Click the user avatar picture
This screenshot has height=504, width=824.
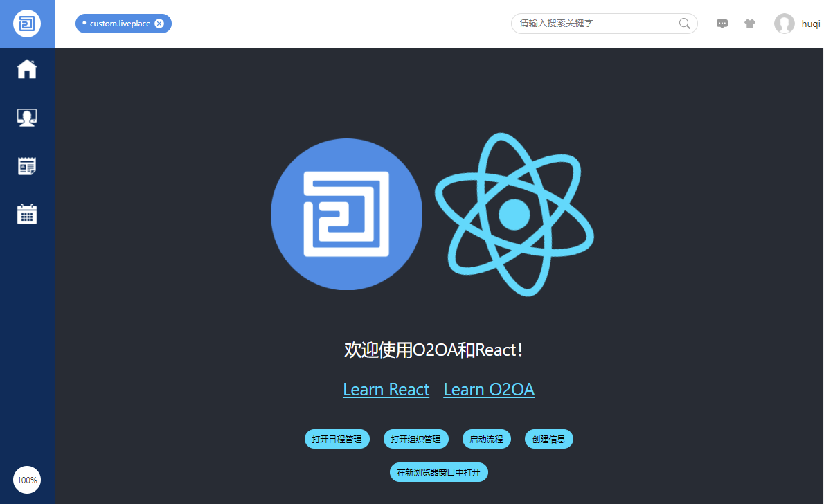click(x=785, y=24)
